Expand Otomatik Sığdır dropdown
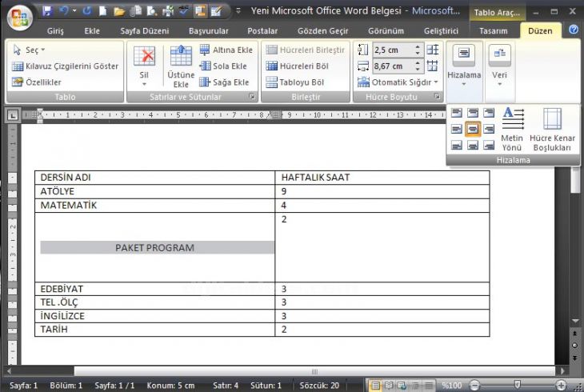The height and width of the screenshot is (392, 584). 398,82
